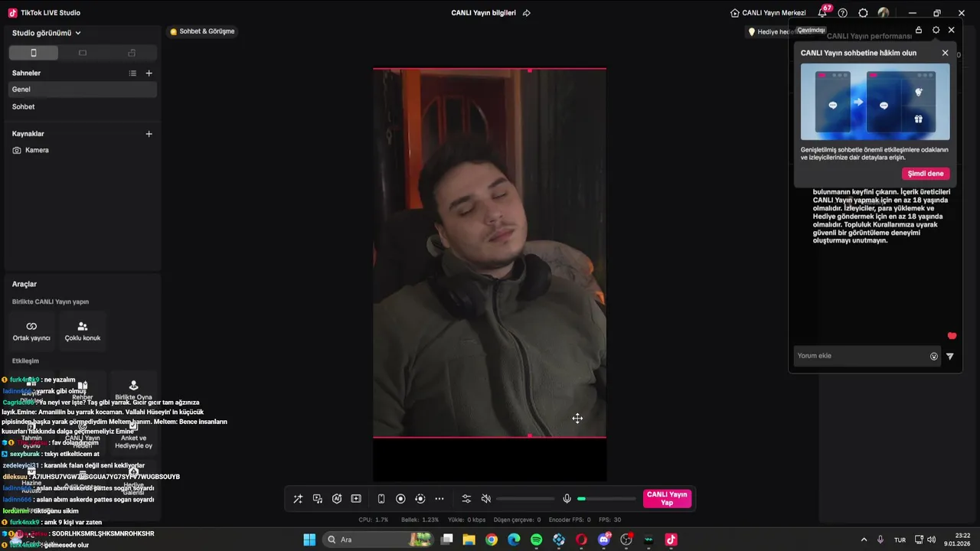Screen dimensions: 980x551
Task: Open Google Chrome from the taskbar
Action: (492, 540)
